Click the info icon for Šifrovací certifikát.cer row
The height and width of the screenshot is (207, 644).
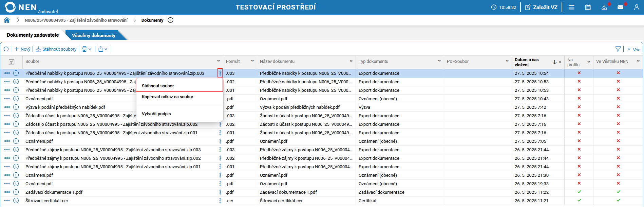(x=16, y=201)
